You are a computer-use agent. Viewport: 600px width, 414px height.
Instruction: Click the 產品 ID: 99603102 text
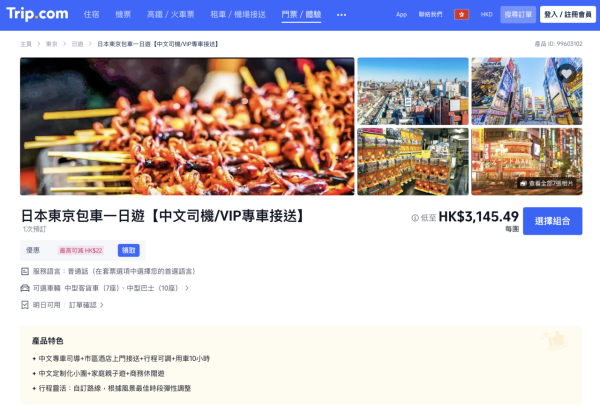pos(558,44)
